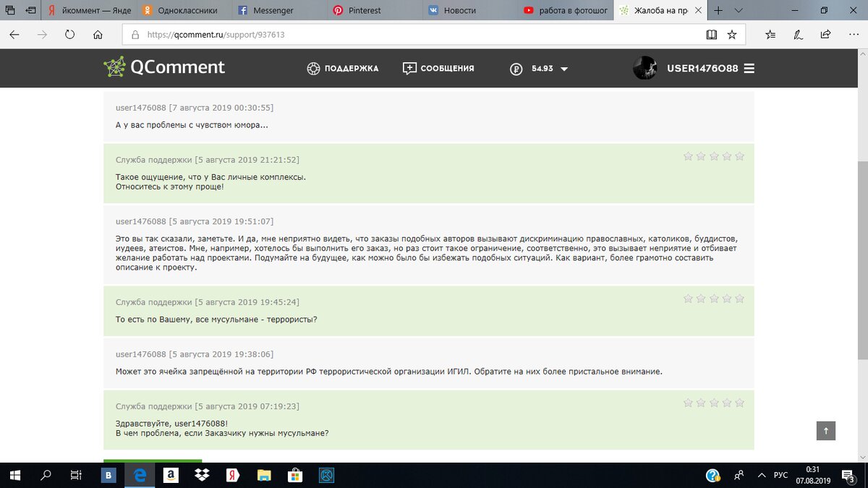
Task: Close the Жалоба на пр tab
Action: coord(698,11)
